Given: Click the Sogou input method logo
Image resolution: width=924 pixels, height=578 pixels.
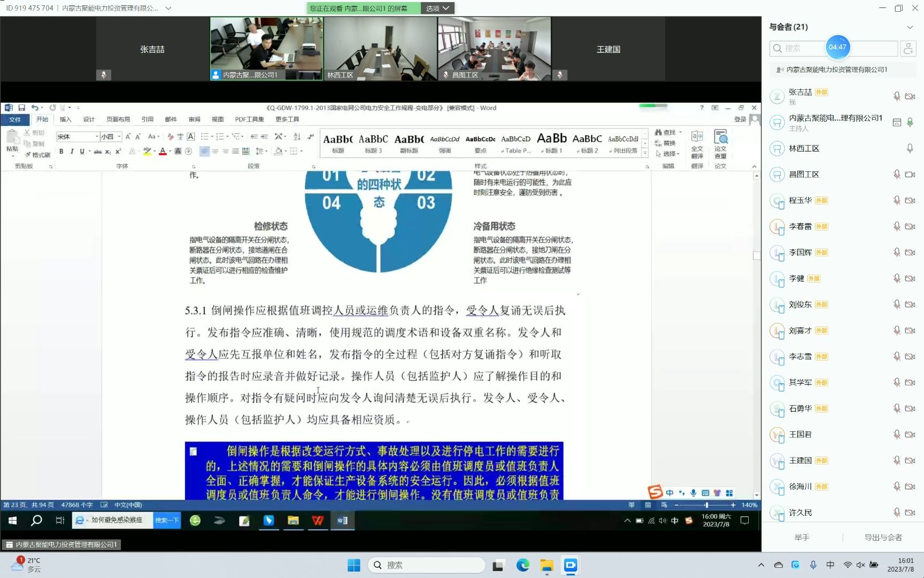Looking at the screenshot, I should pos(655,491).
